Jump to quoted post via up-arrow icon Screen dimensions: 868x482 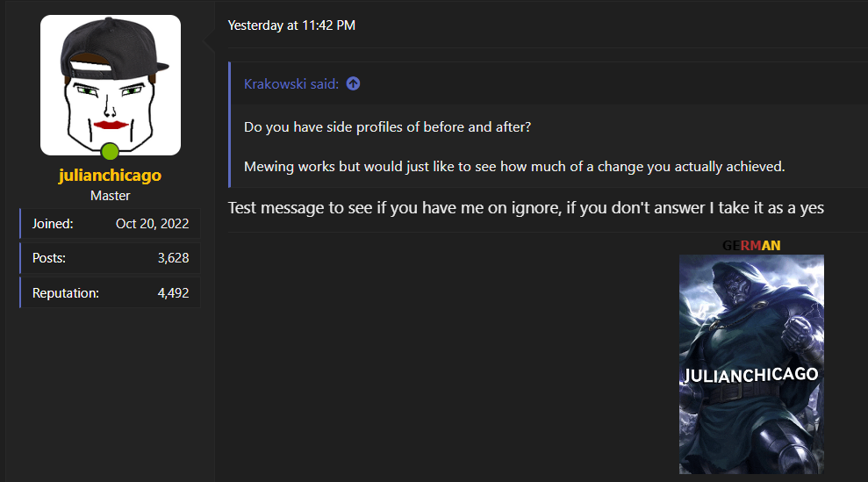pos(353,83)
